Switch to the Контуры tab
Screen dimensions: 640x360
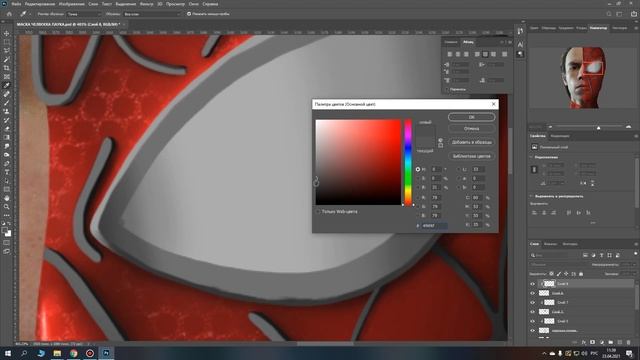click(570, 244)
